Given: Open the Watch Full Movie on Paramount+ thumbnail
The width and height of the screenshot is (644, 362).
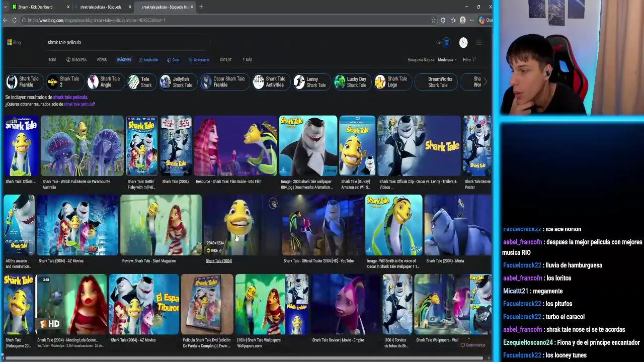Looking at the screenshot, I should click(x=82, y=146).
